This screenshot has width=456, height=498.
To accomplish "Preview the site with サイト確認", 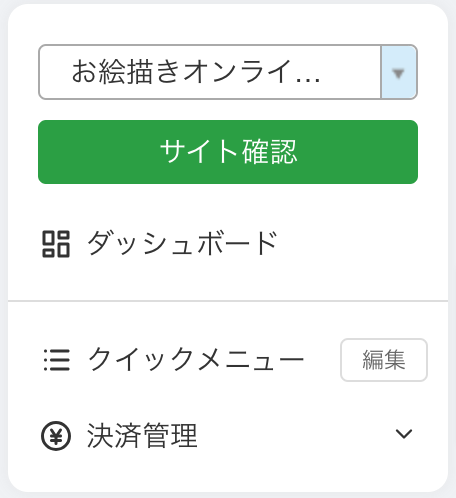I will pos(228,152).
